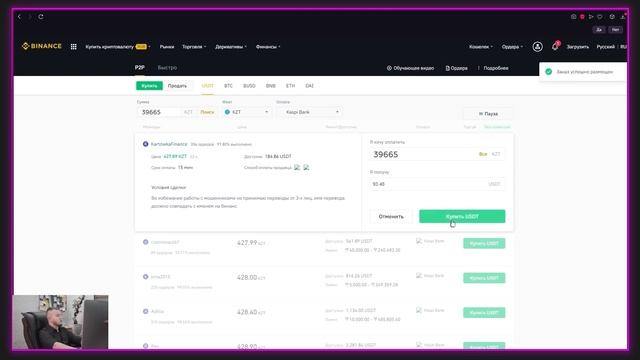Screen dimensions: 640x360
Task: Open the Рынки menu item
Action: (x=167, y=47)
